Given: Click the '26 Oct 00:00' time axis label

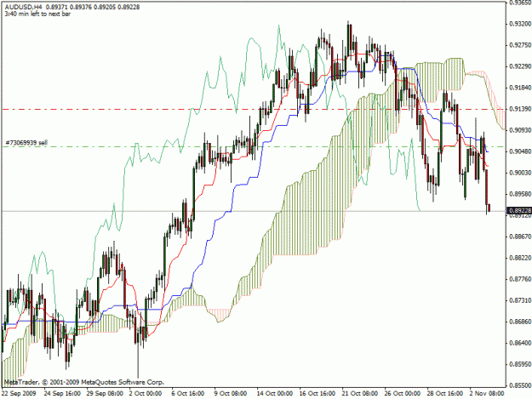Looking at the screenshot, I should pos(402,393).
